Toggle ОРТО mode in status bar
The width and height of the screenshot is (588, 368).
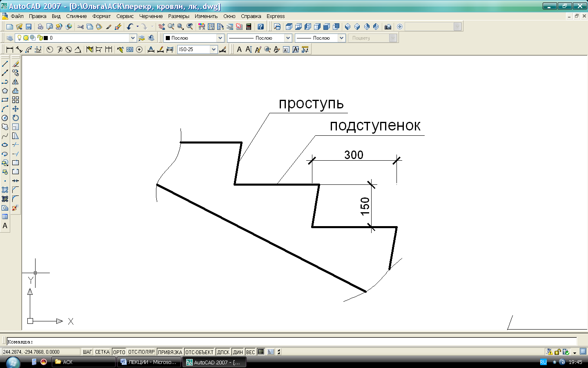pos(119,352)
